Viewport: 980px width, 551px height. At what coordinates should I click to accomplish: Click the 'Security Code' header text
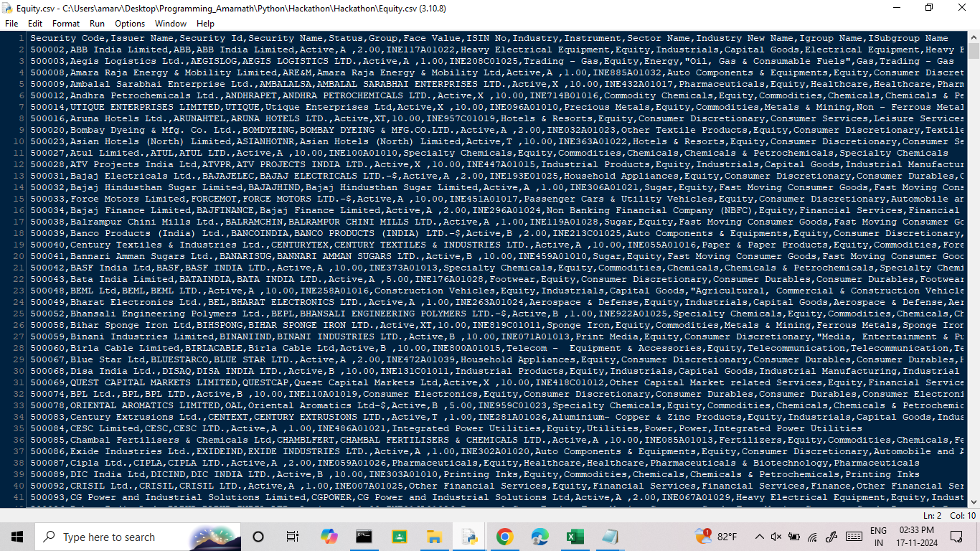click(68, 38)
